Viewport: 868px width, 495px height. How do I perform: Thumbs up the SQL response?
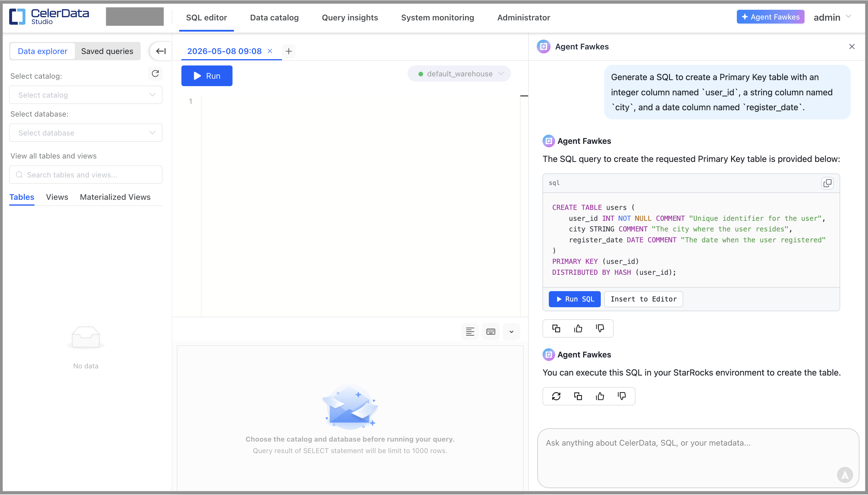point(578,328)
